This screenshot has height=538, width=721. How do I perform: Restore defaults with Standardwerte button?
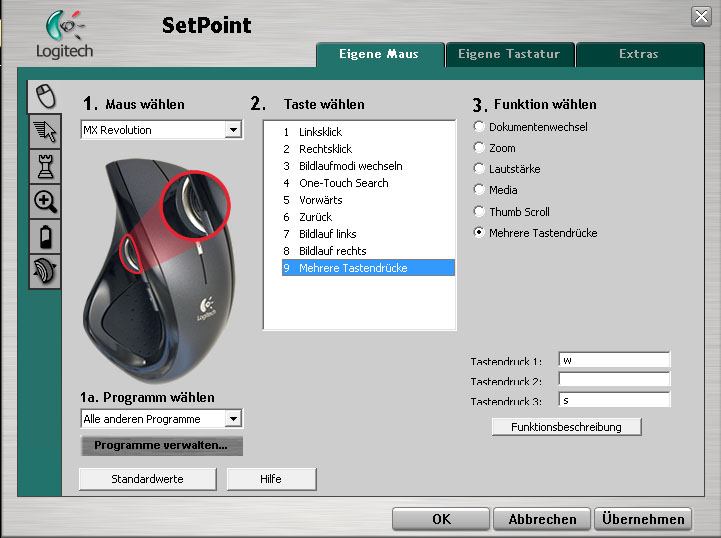[147, 479]
